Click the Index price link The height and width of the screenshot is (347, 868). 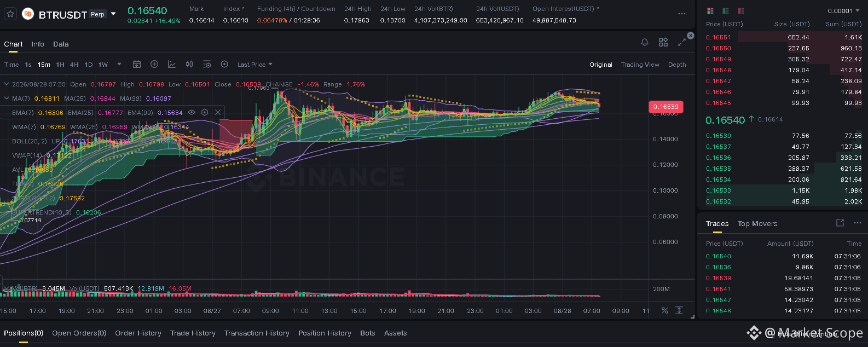234,9
